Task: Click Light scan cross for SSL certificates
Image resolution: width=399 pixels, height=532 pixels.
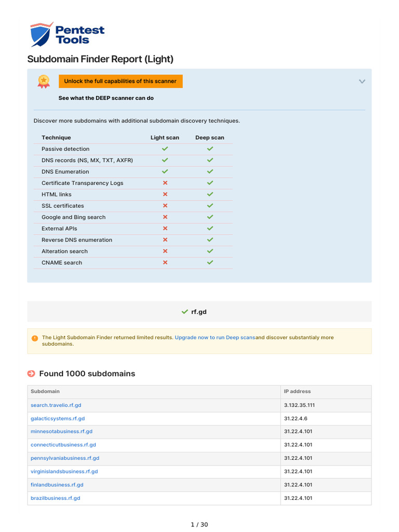Action: pyautogui.click(x=165, y=206)
